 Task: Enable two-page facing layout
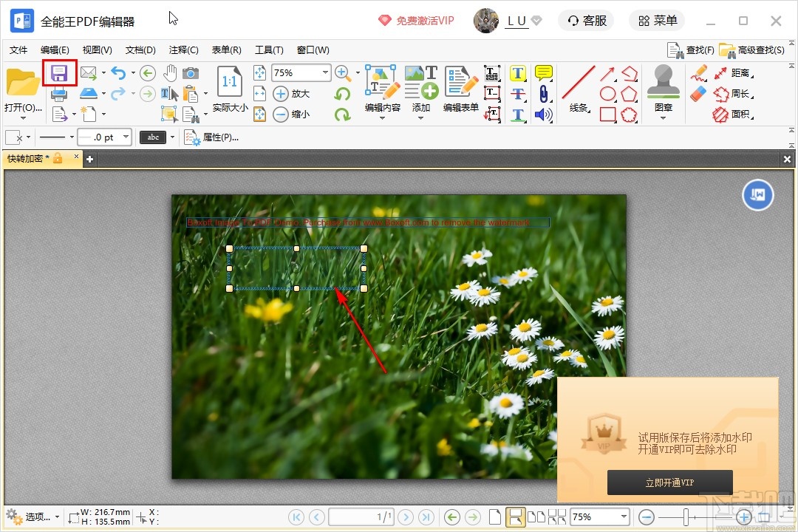pos(536,517)
